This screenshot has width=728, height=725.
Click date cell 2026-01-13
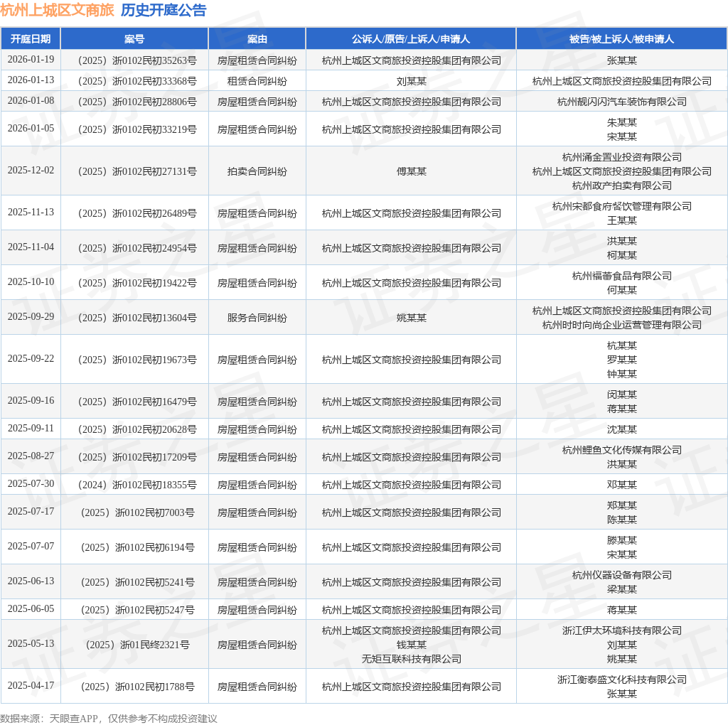[31, 80]
